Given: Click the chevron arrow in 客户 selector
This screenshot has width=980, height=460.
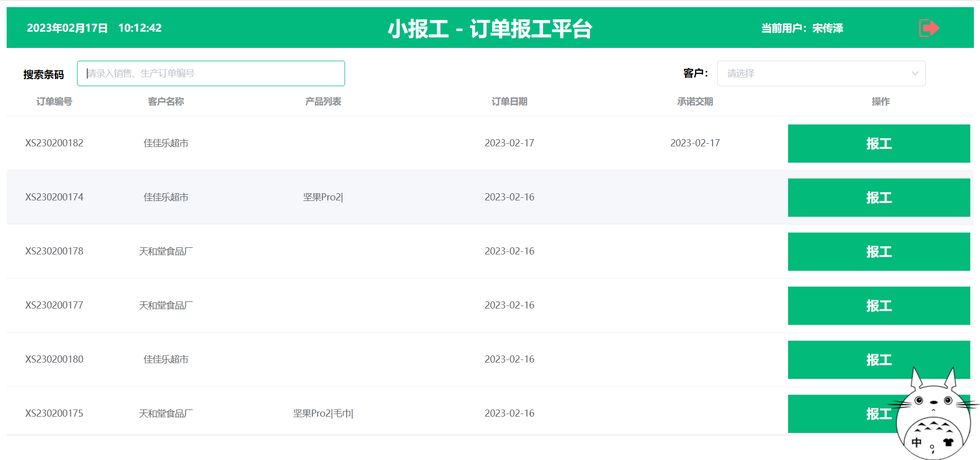Looking at the screenshot, I should tap(915, 73).
